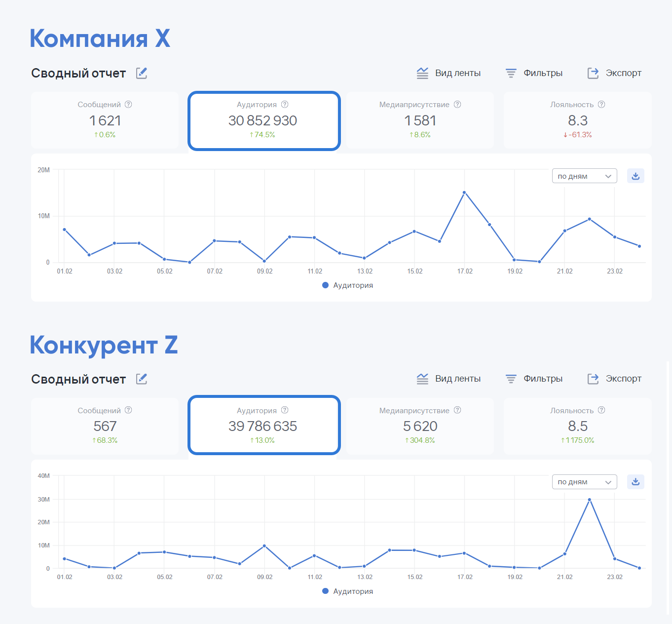Download the Компания X audience chart

click(635, 176)
